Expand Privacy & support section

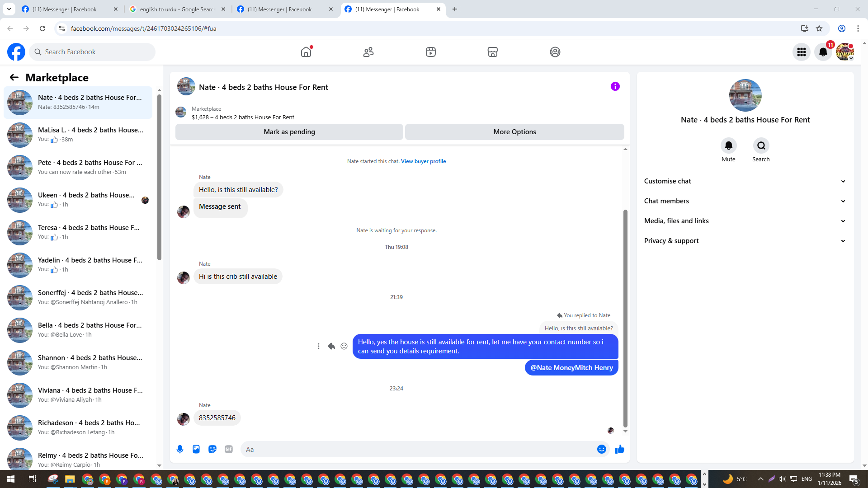pyautogui.click(x=745, y=241)
